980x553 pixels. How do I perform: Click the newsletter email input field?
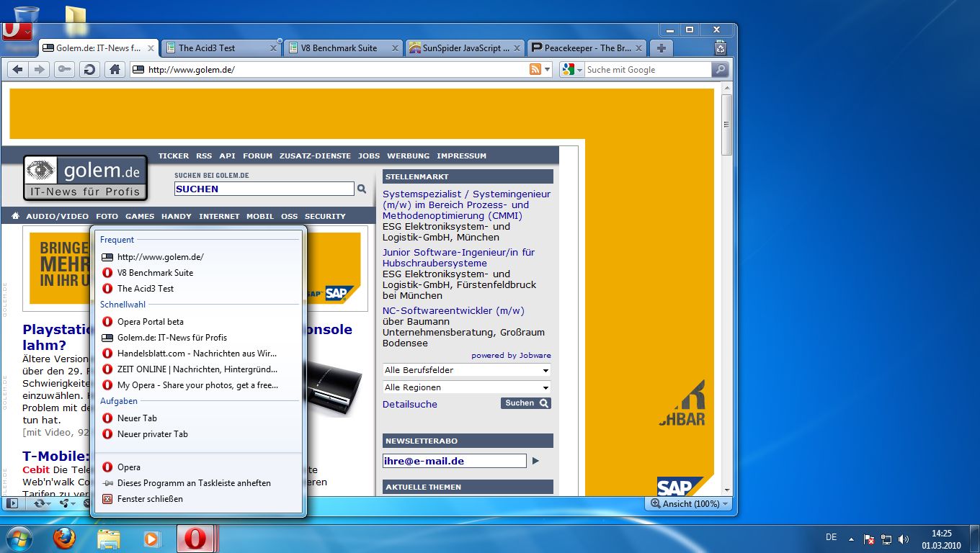pyautogui.click(x=454, y=460)
